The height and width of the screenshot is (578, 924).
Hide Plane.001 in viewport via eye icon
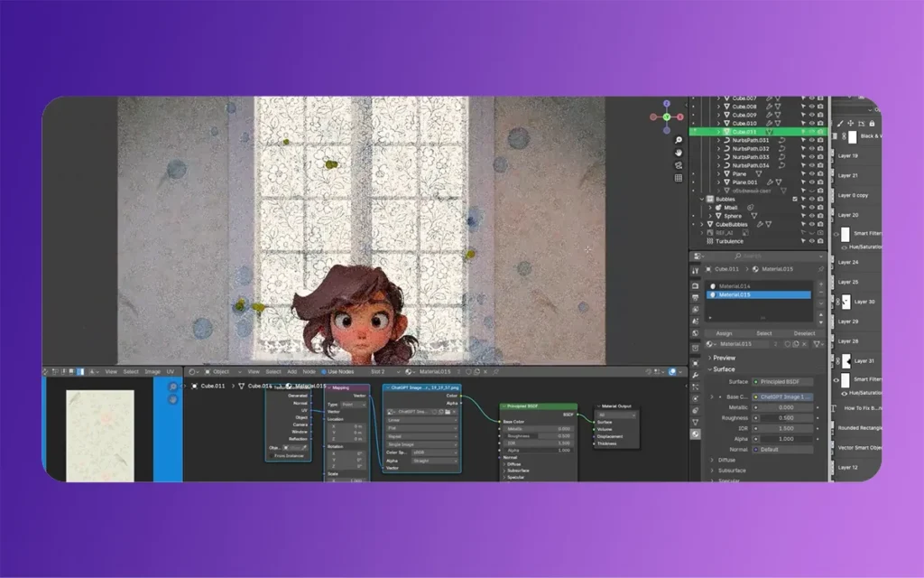[x=811, y=182]
